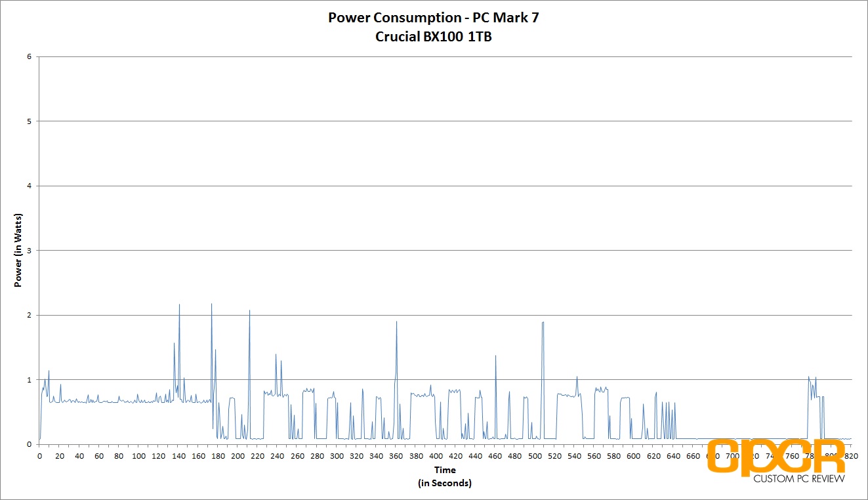The image size is (868, 500).
Task: Click the time axis tick label 100
Action: pos(138,455)
